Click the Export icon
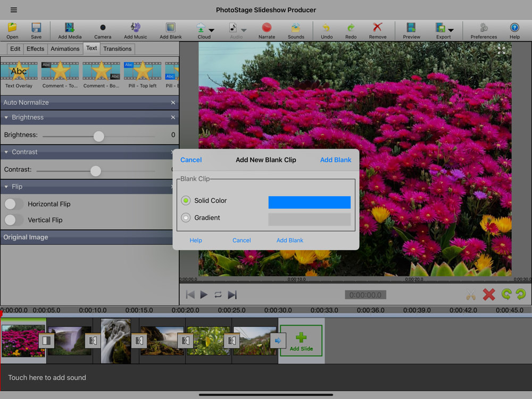Viewport: 532px width, 399px height. (x=440, y=28)
